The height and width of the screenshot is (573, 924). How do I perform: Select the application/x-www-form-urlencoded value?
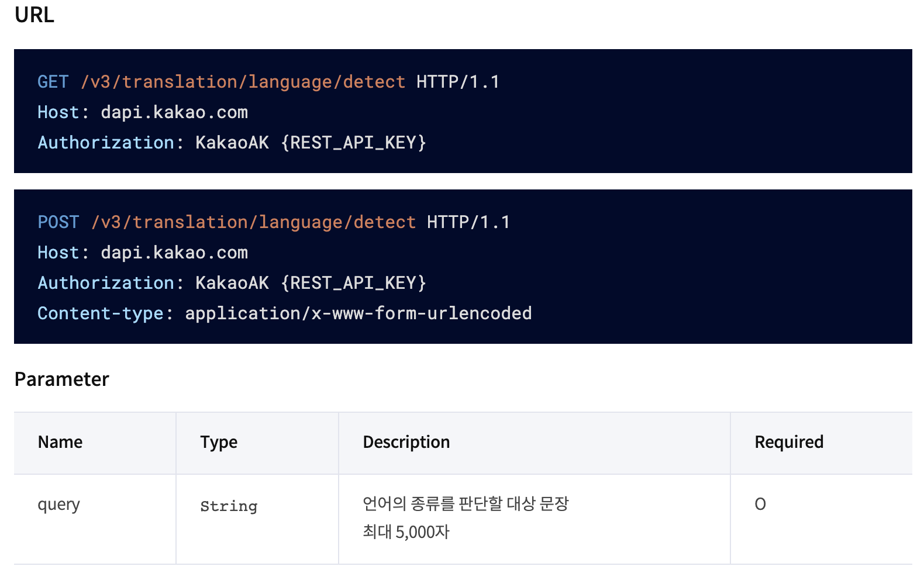click(x=358, y=313)
